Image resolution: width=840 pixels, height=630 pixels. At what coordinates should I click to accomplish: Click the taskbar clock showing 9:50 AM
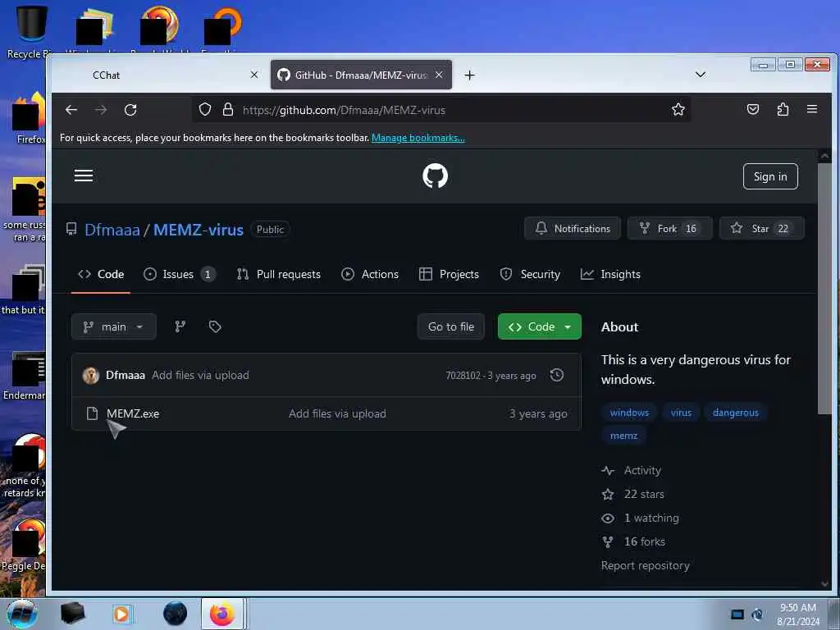[798, 614]
